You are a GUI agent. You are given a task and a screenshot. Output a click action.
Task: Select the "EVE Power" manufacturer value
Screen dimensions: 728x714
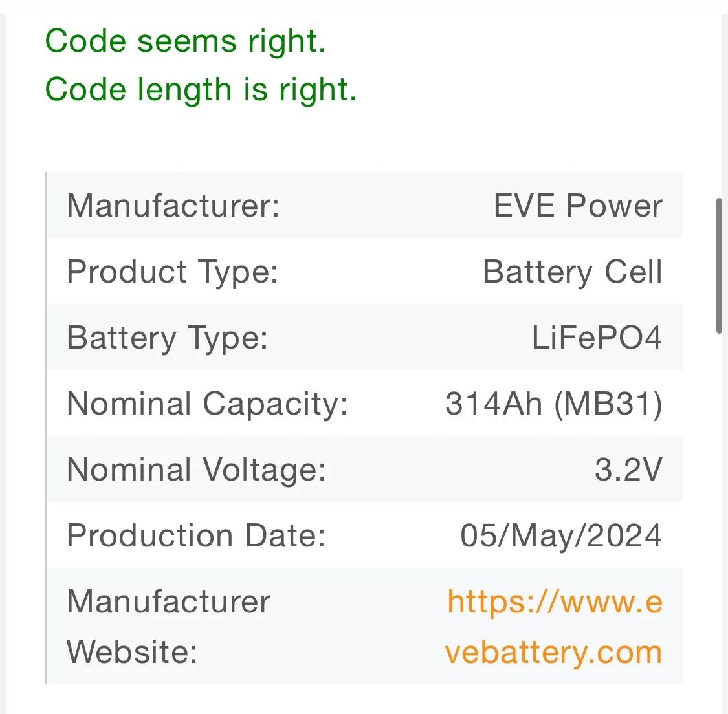pos(578,206)
